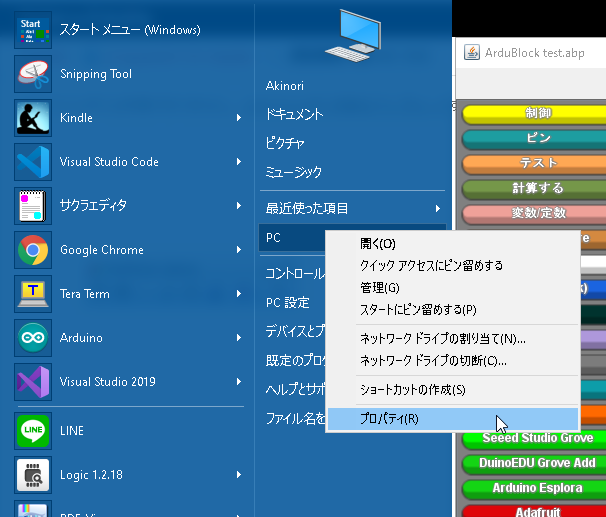Launch Google Chrome icon
The image size is (606, 517).
coord(33,250)
